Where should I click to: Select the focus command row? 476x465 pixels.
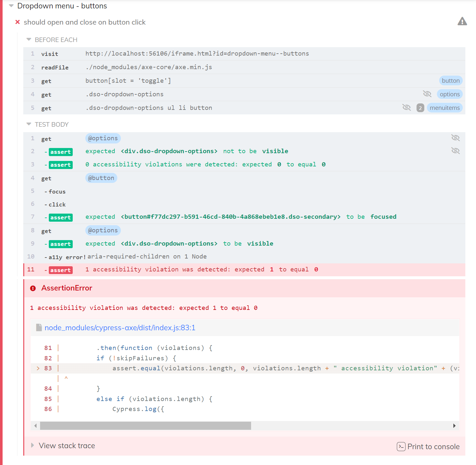coord(244,191)
